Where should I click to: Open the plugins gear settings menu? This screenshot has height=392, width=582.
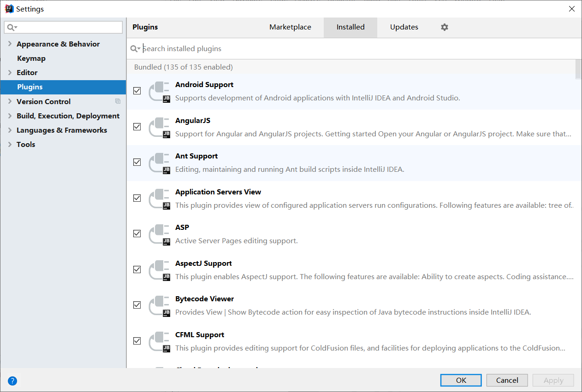[x=445, y=27]
